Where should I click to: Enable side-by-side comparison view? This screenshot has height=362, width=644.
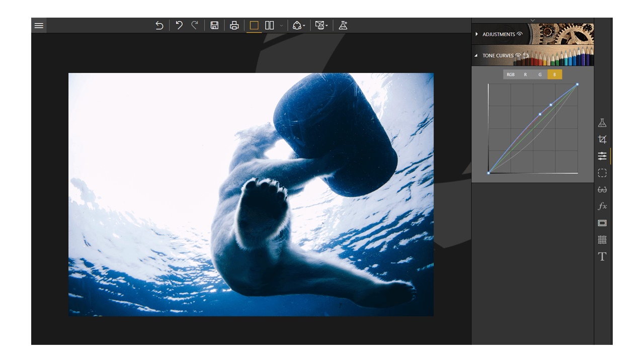tap(270, 25)
